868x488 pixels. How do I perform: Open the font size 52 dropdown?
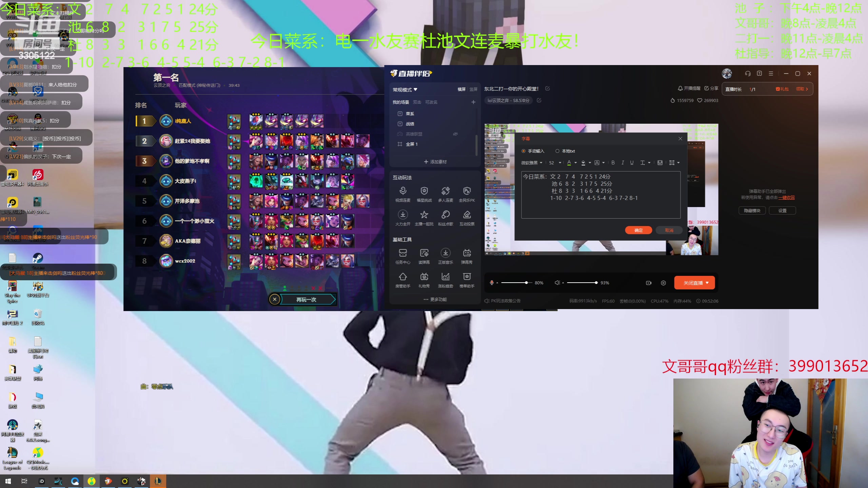pyautogui.click(x=555, y=163)
